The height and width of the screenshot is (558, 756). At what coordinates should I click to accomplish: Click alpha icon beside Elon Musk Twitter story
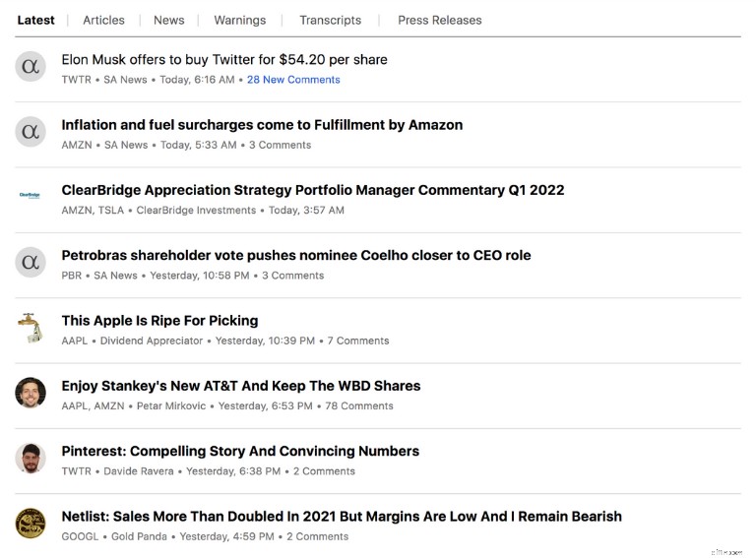pyautogui.click(x=31, y=66)
